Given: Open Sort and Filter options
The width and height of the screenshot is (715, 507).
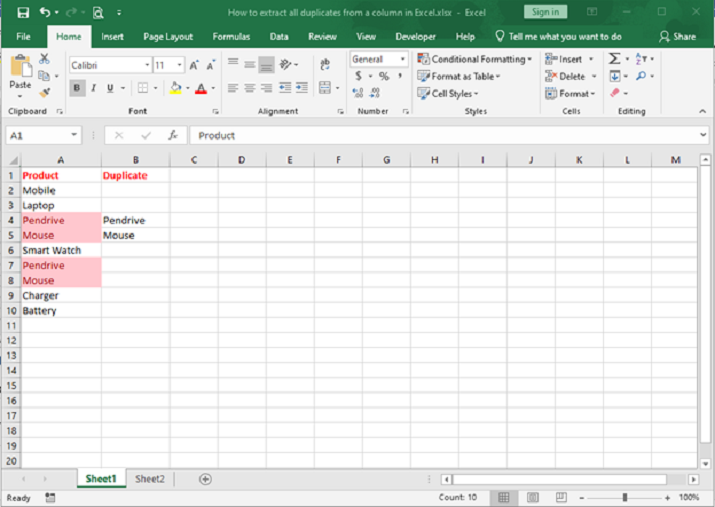Looking at the screenshot, I should pyautogui.click(x=642, y=59).
